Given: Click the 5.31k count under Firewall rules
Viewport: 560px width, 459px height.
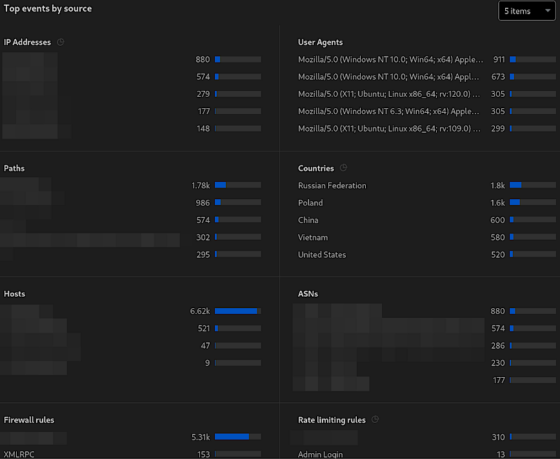Looking at the screenshot, I should tap(201, 437).
